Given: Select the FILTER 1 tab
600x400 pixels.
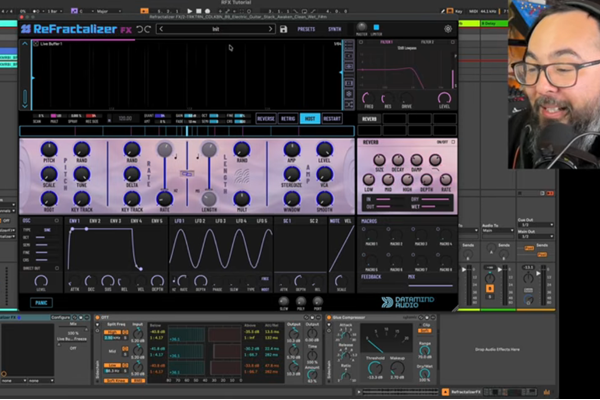Looking at the screenshot, I should pyautogui.click(x=386, y=42).
